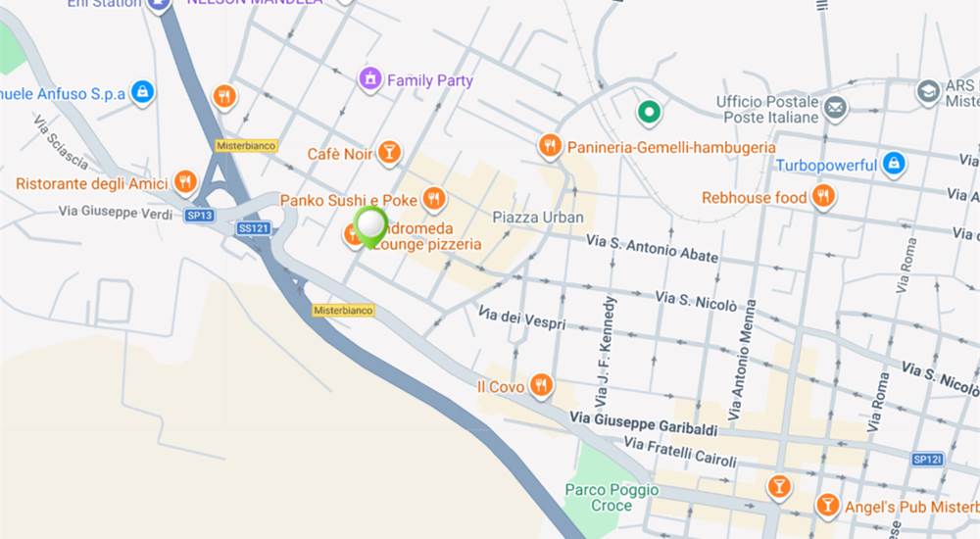Select the Il Covo restaurant pin
The image size is (980, 539).
(541, 385)
